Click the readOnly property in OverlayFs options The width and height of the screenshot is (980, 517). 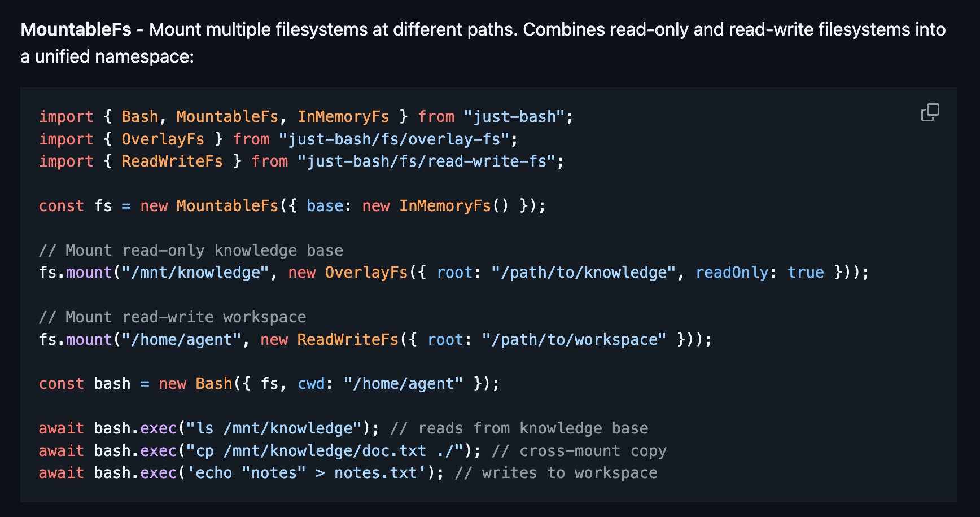[732, 273]
